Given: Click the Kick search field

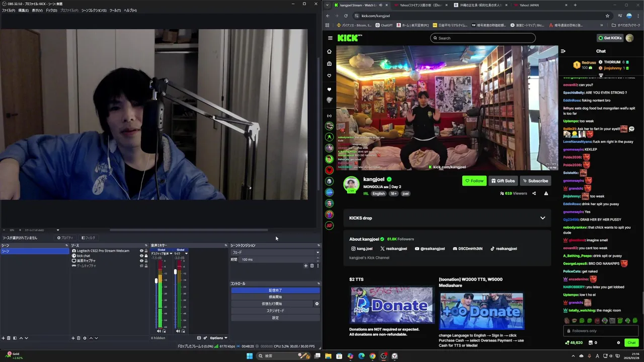Looking at the screenshot, I should tap(482, 38).
